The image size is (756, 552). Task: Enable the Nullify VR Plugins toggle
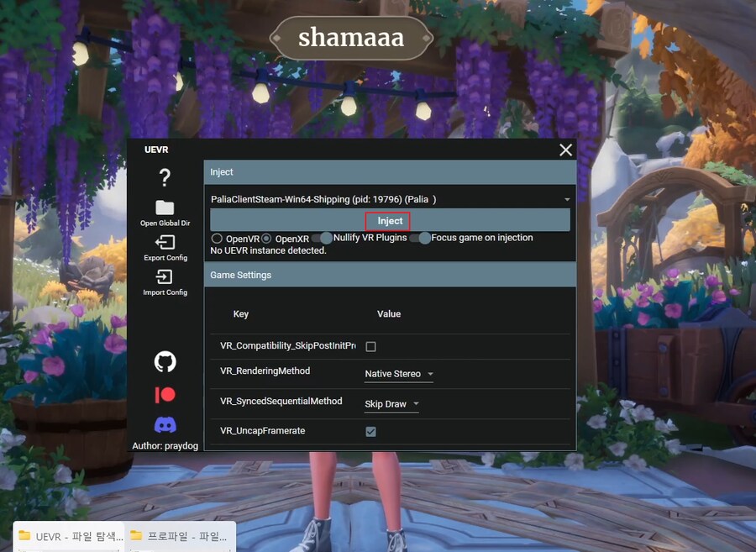(x=321, y=238)
